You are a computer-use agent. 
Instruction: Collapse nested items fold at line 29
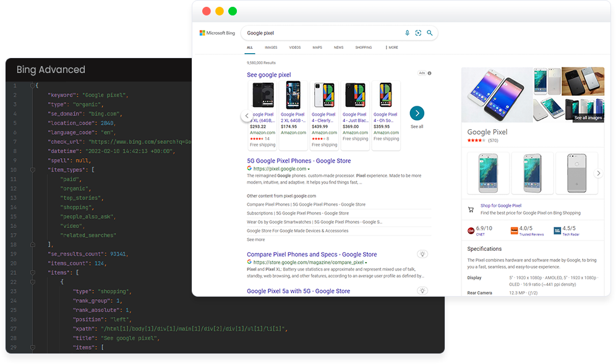point(33,347)
